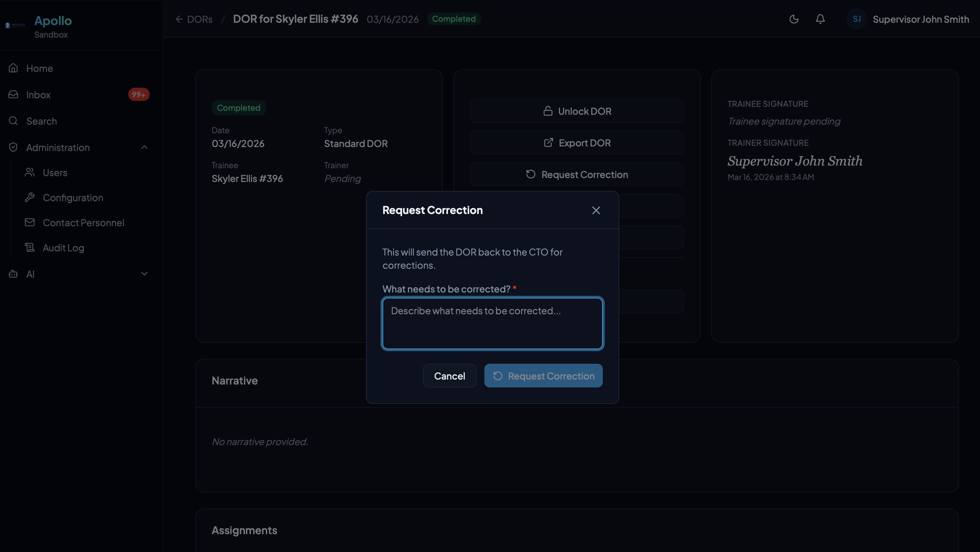Click the Audit Log scroll icon
This screenshot has width=980, height=552.
click(x=30, y=248)
